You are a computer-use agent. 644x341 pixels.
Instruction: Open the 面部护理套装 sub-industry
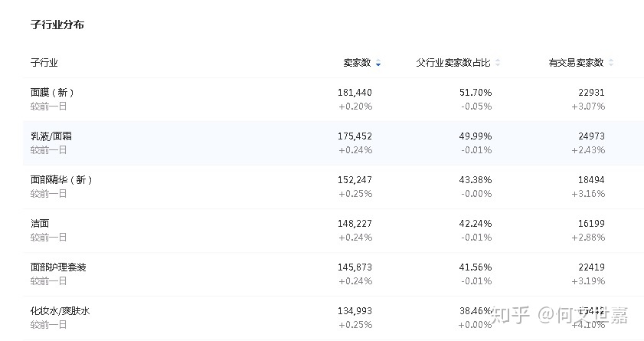(x=58, y=267)
